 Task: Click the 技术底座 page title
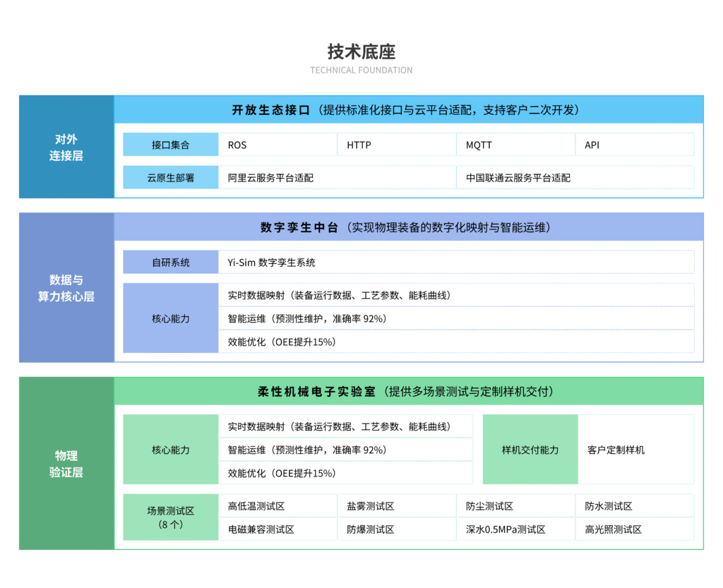coord(361,52)
